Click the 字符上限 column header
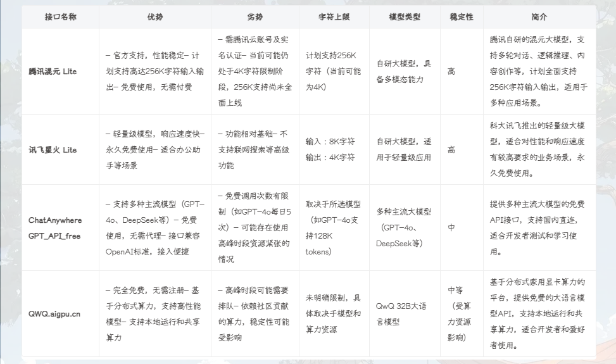Screen dimensions: 616x364 pyautogui.click(x=333, y=17)
